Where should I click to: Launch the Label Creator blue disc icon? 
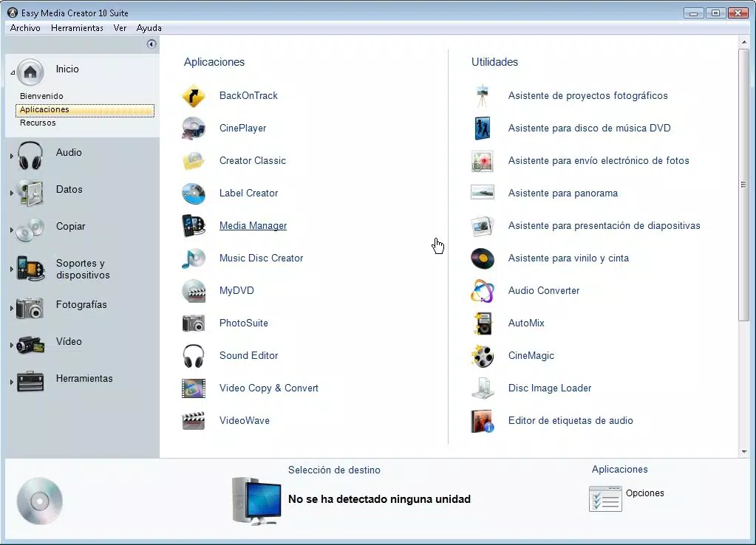tap(194, 193)
